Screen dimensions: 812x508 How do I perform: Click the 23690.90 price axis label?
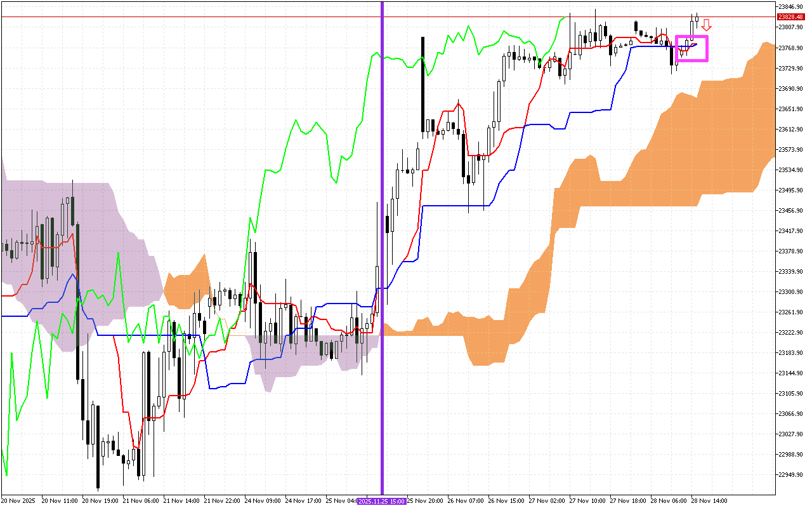tap(790, 89)
